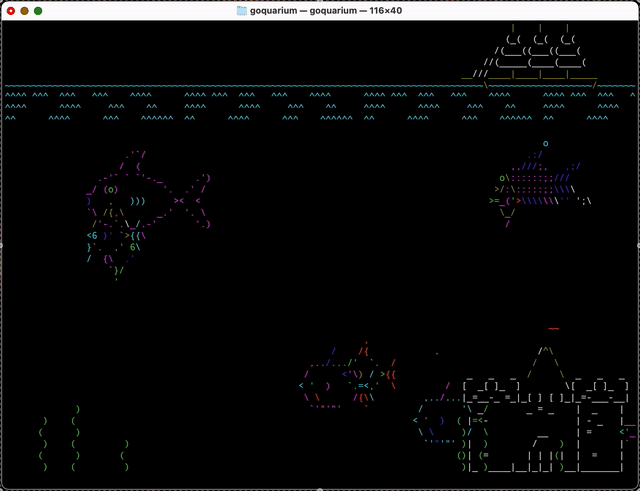This screenshot has width=640, height=491.
Task: Click the red flag atop the castle
Action: [554, 328]
